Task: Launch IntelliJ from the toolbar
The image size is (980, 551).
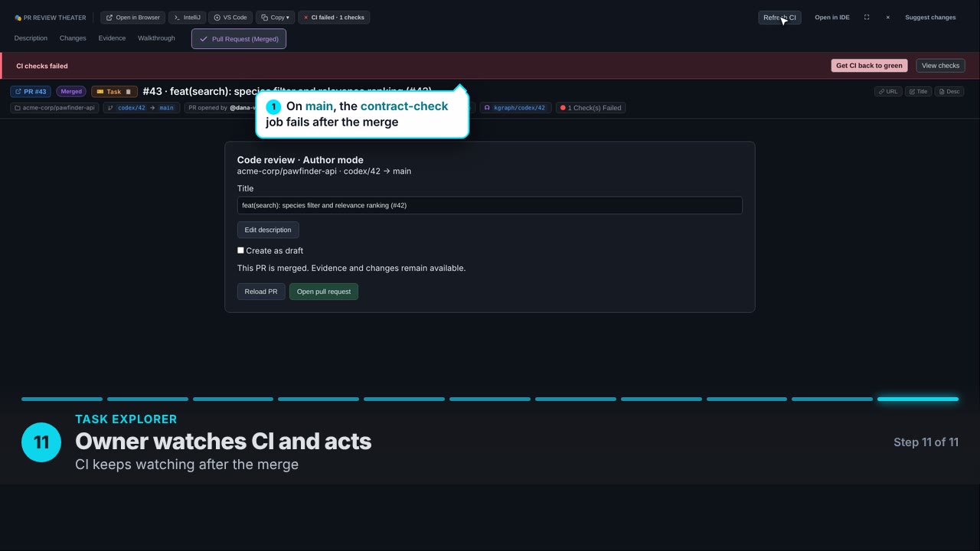Action: point(187,18)
